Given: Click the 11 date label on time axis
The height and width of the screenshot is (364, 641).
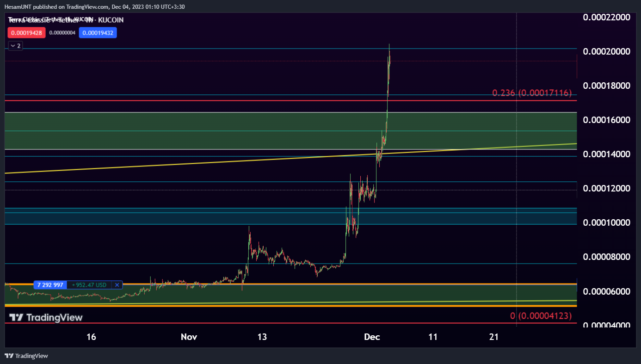Looking at the screenshot, I should pyautogui.click(x=433, y=337).
